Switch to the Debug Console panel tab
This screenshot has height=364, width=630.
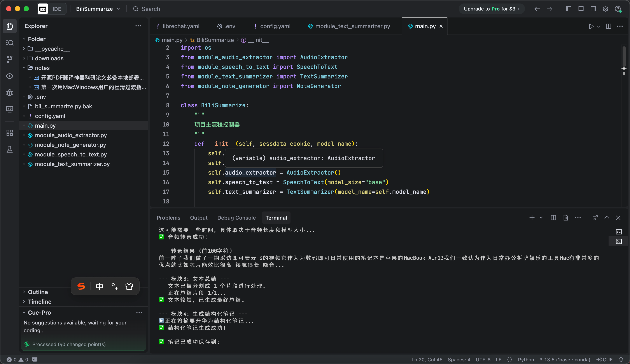(x=236, y=218)
